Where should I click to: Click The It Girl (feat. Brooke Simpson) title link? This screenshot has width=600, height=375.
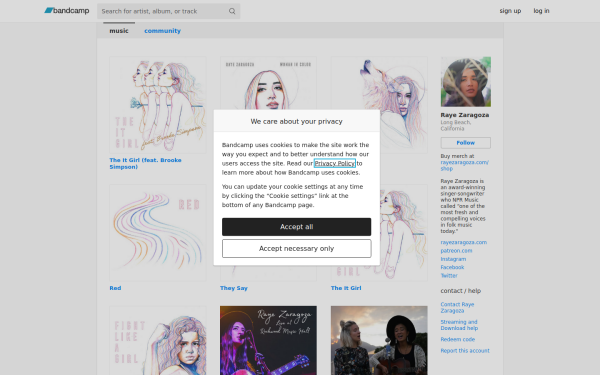click(145, 163)
